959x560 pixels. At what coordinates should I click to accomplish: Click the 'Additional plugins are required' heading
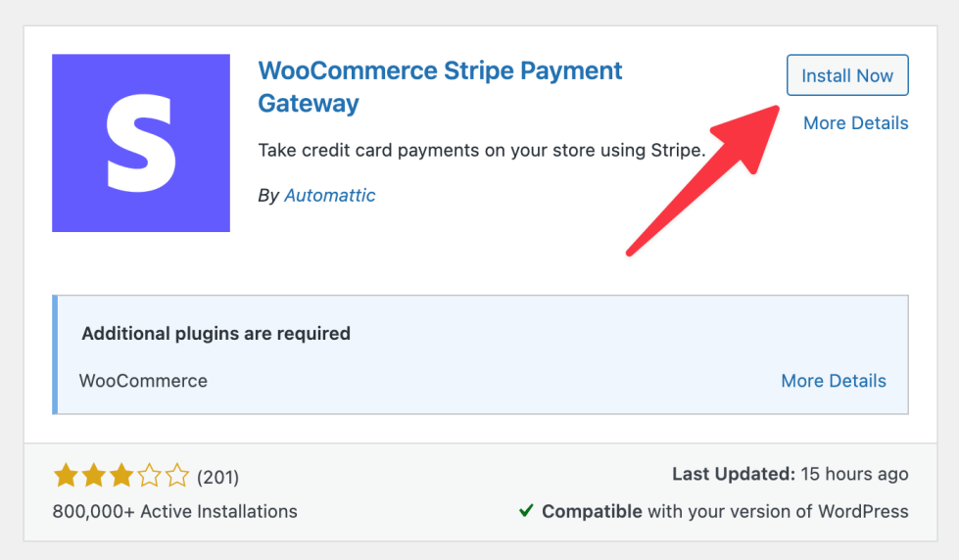tap(216, 333)
